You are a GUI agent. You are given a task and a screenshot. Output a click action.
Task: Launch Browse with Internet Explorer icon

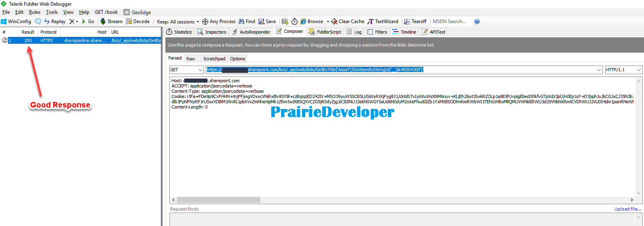[x=303, y=21]
